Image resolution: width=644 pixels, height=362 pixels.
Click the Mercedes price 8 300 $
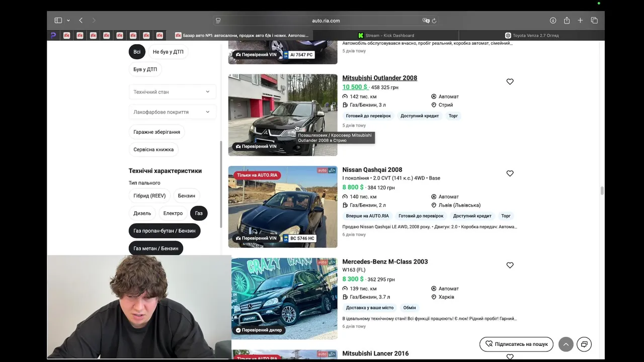tap(353, 279)
